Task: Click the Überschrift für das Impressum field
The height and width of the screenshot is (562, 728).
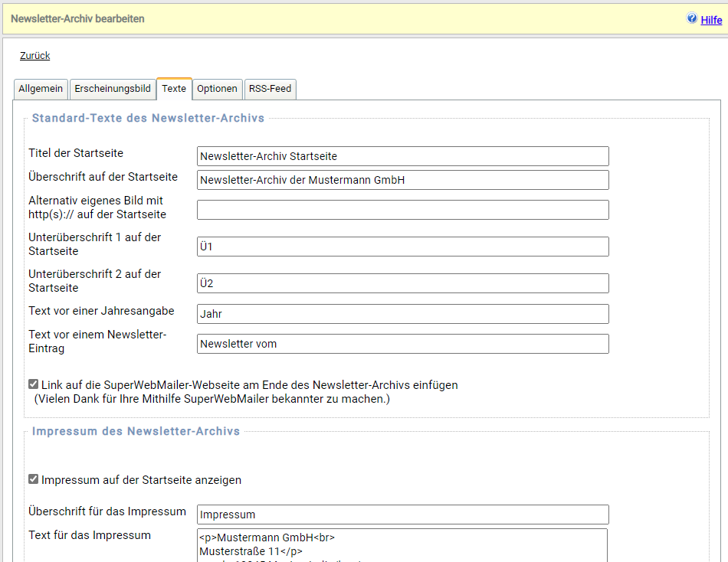Action: click(402, 515)
